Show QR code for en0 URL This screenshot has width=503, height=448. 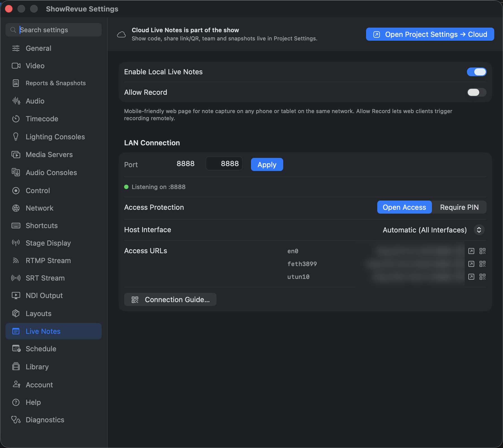482,251
